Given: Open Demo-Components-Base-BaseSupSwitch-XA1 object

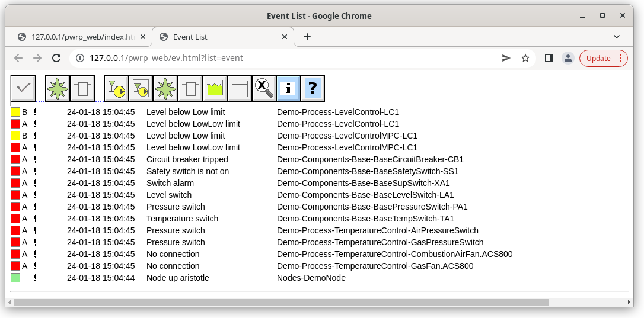Looking at the screenshot, I should pos(363,183).
